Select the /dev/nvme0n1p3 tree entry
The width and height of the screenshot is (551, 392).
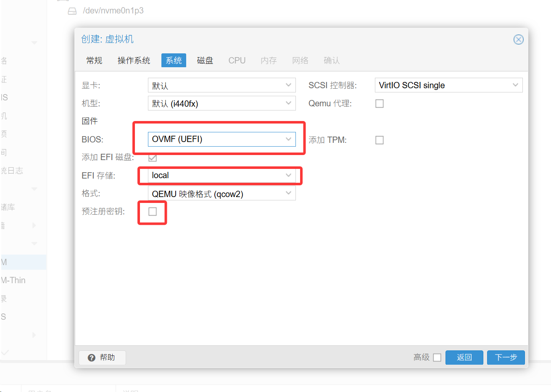(x=113, y=11)
